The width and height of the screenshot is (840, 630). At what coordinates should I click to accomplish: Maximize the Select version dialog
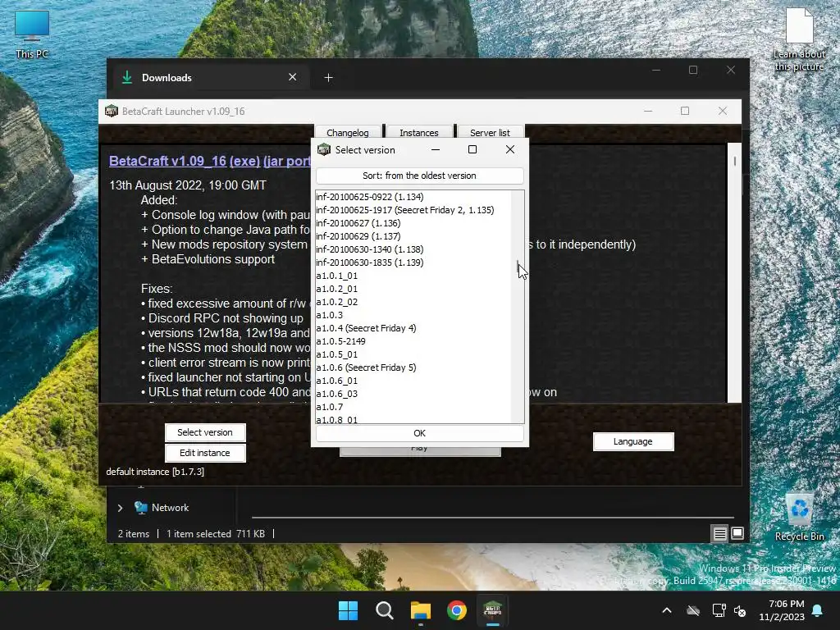point(472,149)
